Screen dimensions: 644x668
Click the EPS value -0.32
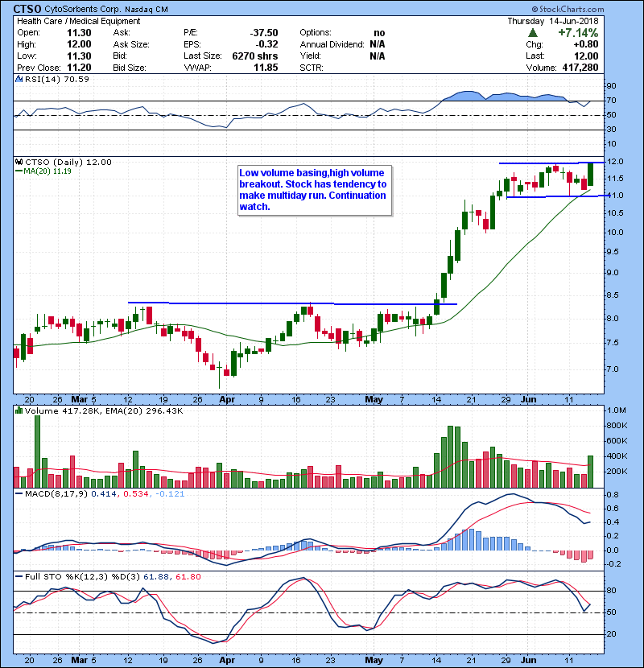[266, 44]
